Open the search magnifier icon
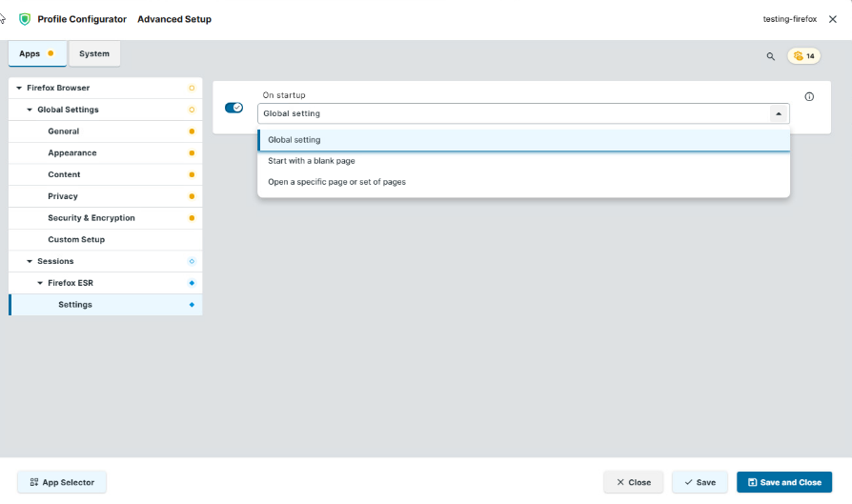This screenshot has height=504, width=852. pyautogui.click(x=770, y=56)
